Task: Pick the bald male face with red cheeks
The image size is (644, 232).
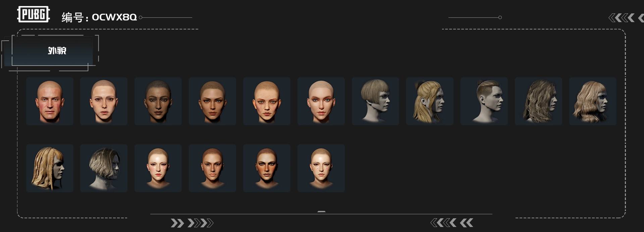Action: point(50,101)
